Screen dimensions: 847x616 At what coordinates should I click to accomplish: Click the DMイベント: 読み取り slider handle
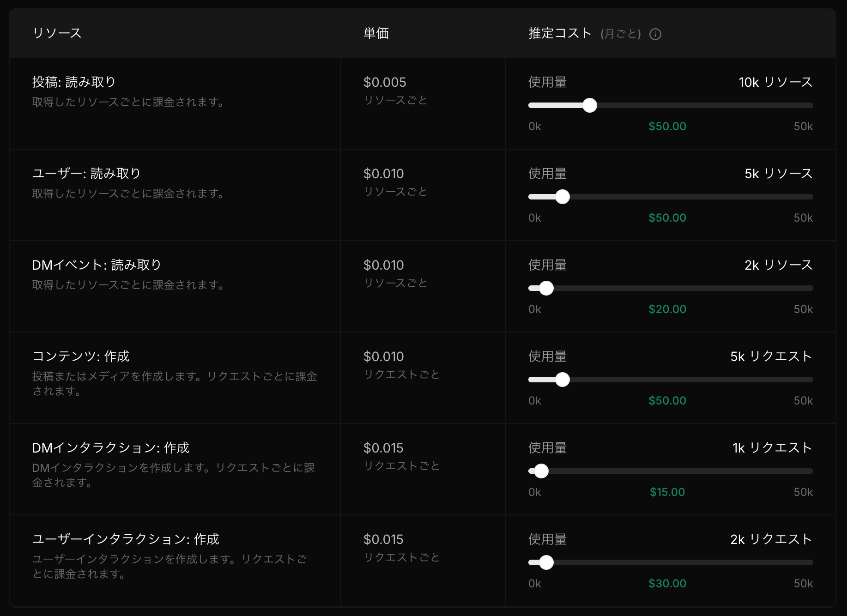547,288
